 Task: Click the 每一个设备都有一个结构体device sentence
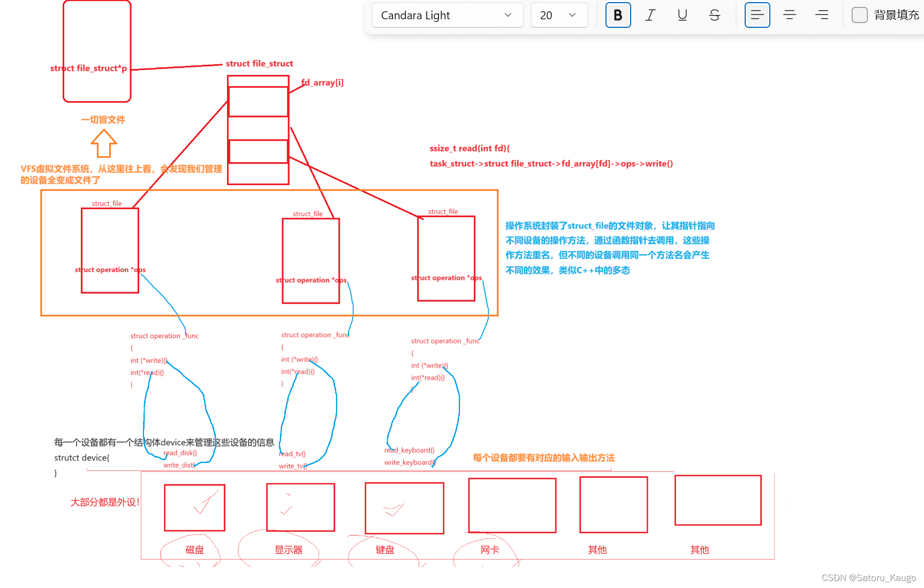click(x=164, y=442)
